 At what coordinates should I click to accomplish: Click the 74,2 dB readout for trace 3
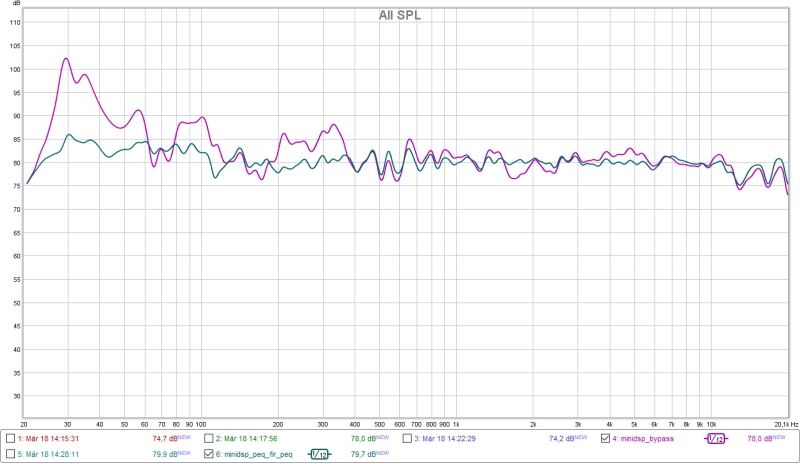click(x=561, y=438)
